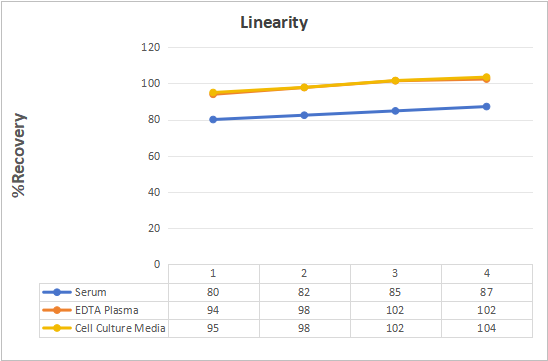Click the 60 horizontal gridline
The height and width of the screenshot is (361, 548).
point(351,156)
